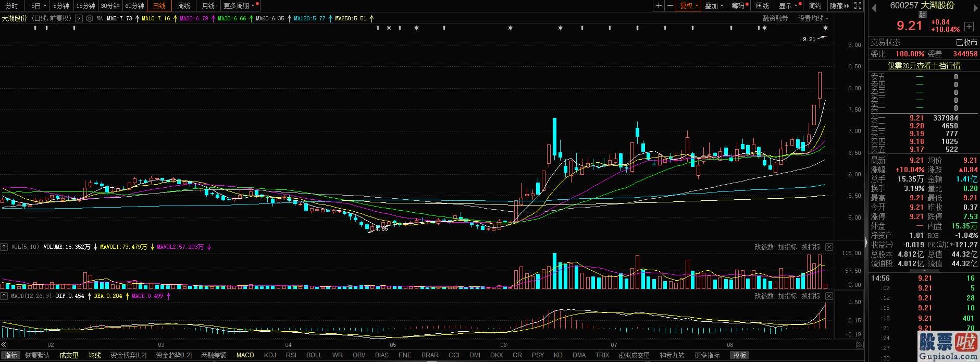The height and width of the screenshot is (362, 980).
Task: Select the OBV indicator
Action: [x=359, y=355]
